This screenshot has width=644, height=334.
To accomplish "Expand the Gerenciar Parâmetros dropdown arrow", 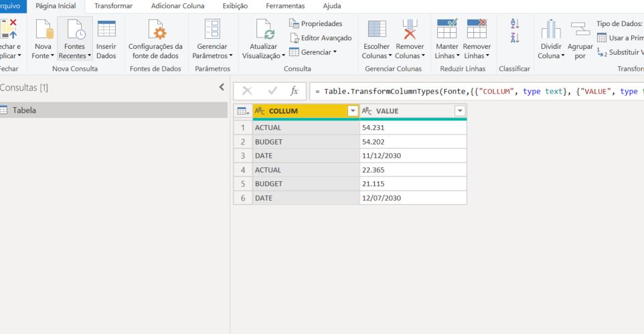I will 231,56.
